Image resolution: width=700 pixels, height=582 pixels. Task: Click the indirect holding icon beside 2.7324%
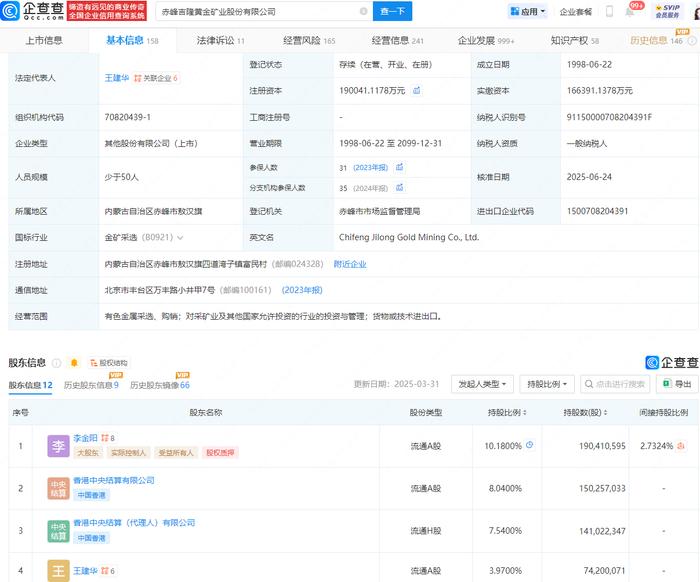(681, 445)
